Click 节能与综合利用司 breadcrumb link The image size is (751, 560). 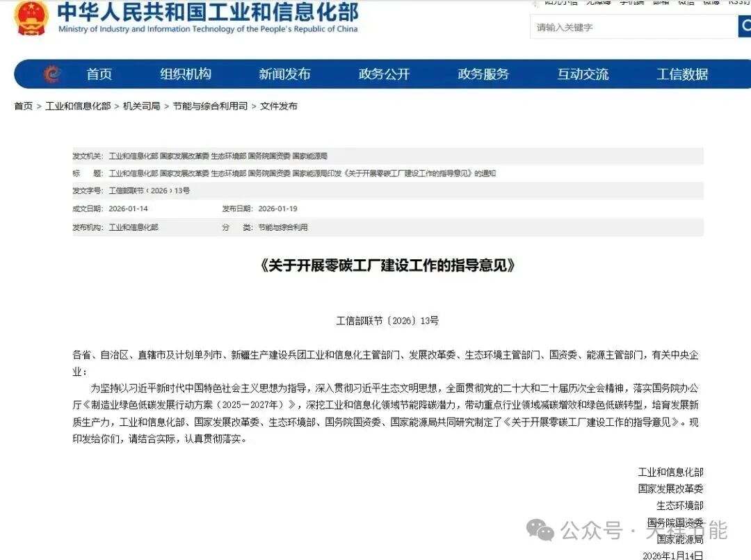pyautogui.click(x=210, y=106)
